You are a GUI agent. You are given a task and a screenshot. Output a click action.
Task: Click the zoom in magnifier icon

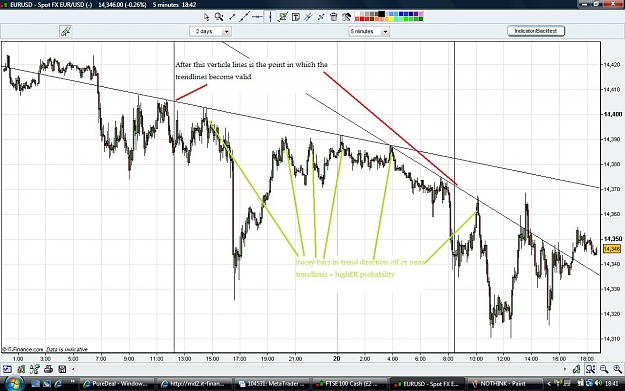tap(617, 369)
